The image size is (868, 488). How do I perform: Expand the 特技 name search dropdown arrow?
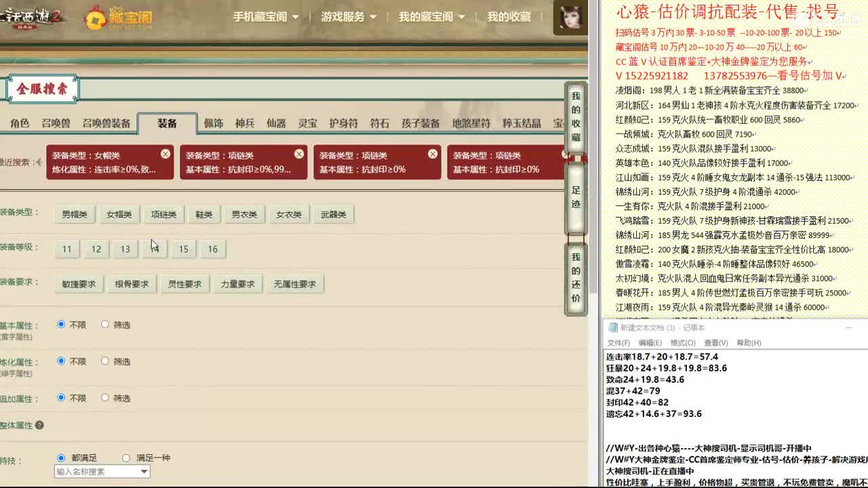144,472
